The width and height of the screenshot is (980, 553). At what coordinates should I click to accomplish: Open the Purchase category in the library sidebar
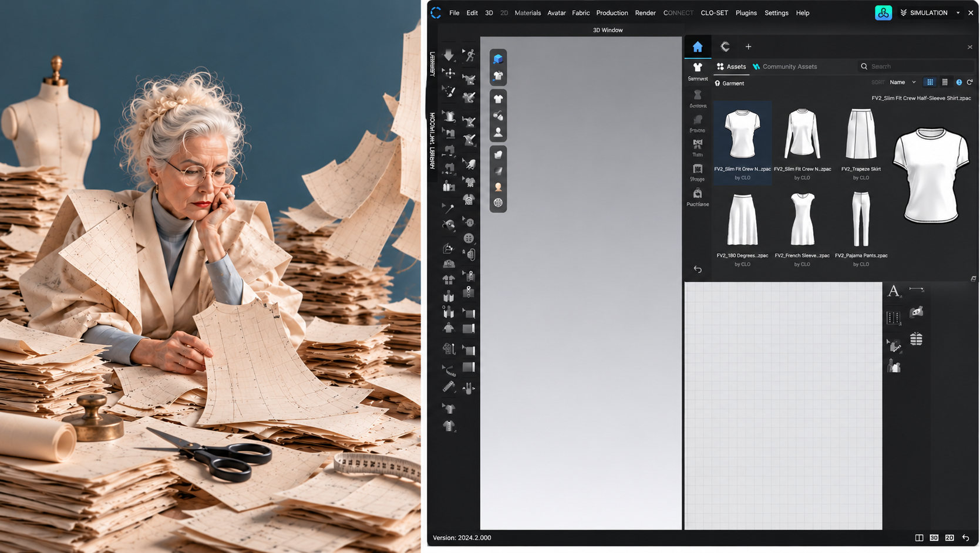[x=698, y=197]
